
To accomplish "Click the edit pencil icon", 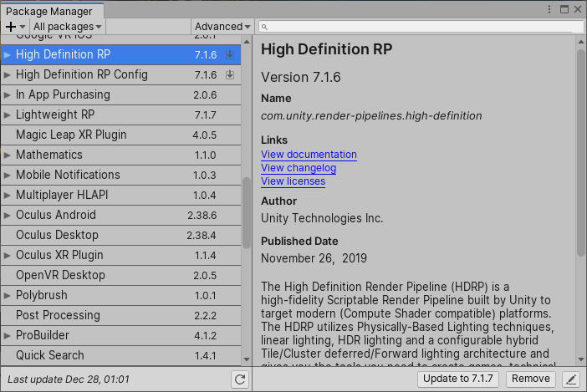I will tap(571, 379).
